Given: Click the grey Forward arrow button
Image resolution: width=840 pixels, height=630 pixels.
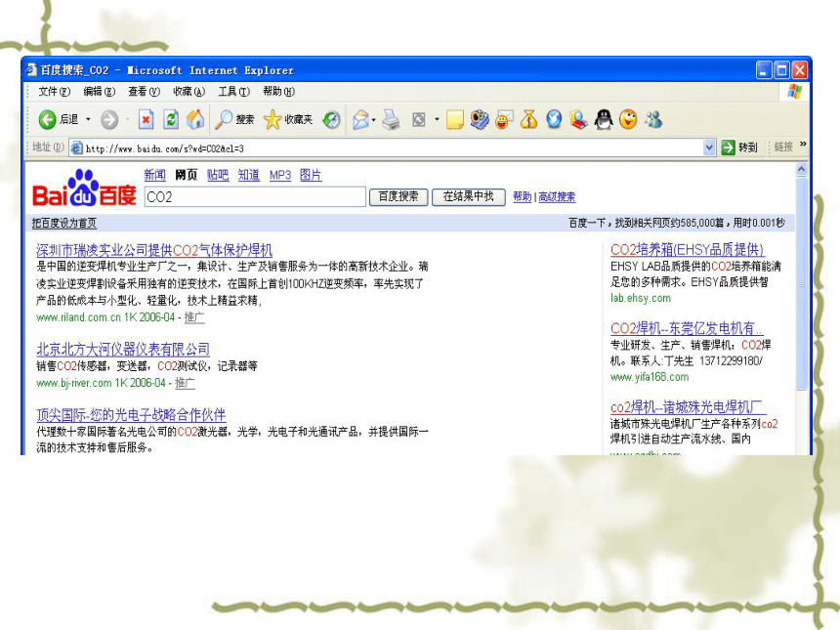Looking at the screenshot, I should click(109, 119).
